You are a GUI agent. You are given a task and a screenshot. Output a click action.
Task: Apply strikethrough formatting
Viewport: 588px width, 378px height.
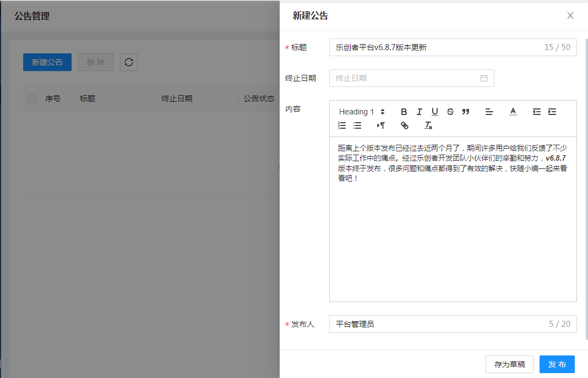[450, 112]
